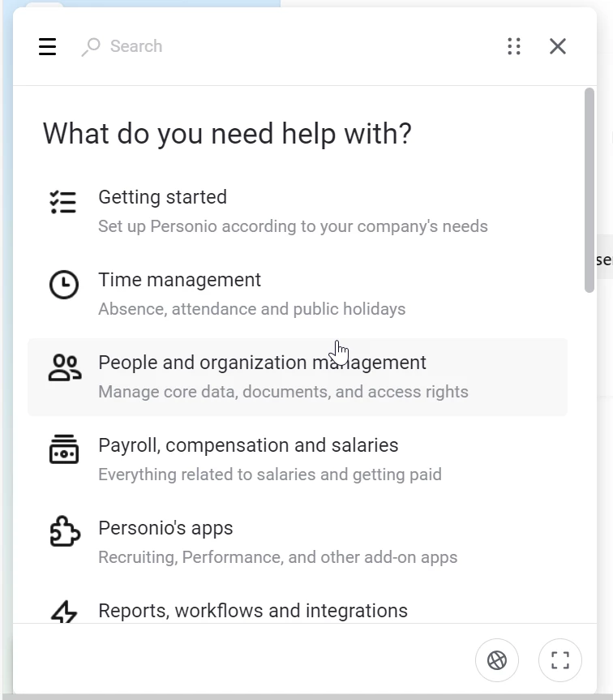Image resolution: width=613 pixels, height=700 pixels.
Task: Click the lightning bolt reports icon
Action: [64, 612]
